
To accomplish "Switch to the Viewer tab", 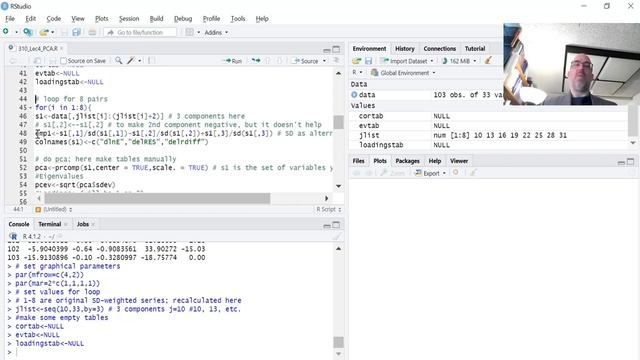I will 459,161.
